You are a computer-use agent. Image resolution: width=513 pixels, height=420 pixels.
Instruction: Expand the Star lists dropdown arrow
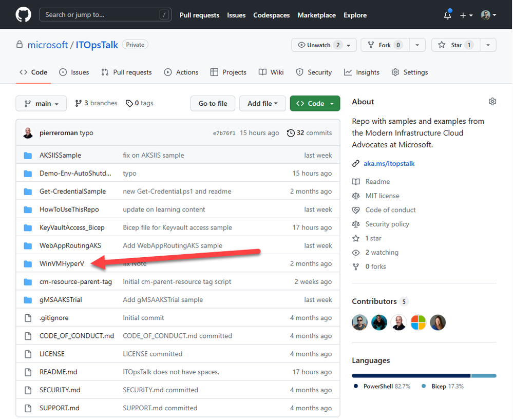488,45
